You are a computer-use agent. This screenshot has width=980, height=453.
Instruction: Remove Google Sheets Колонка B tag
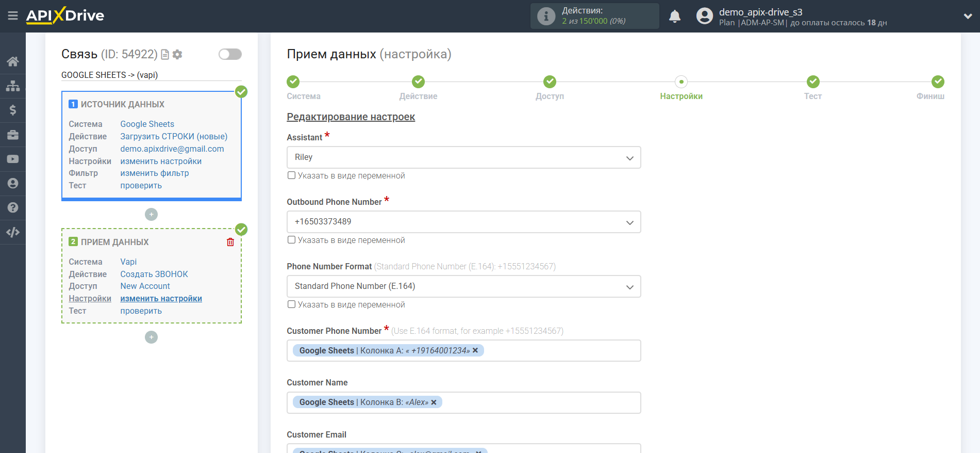point(434,402)
